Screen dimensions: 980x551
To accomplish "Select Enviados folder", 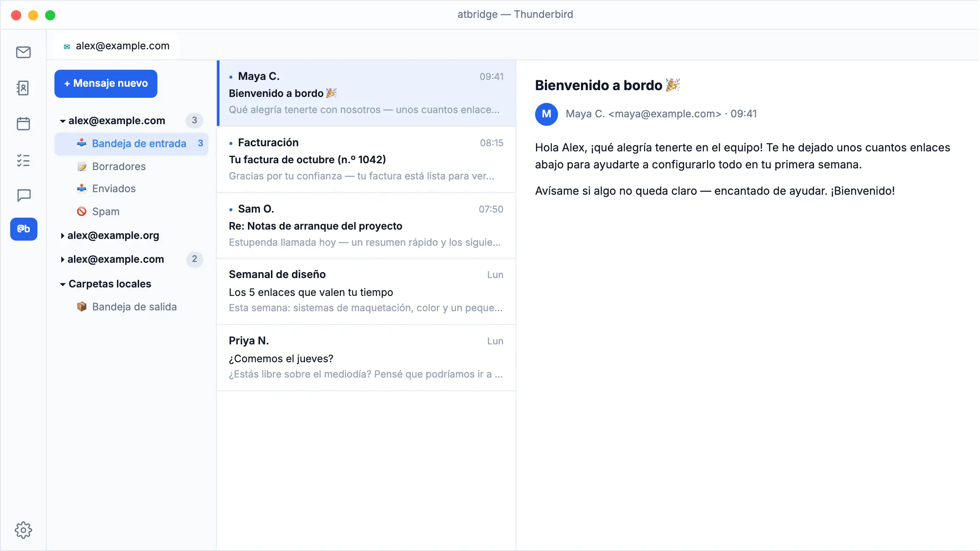I will 131,188.
